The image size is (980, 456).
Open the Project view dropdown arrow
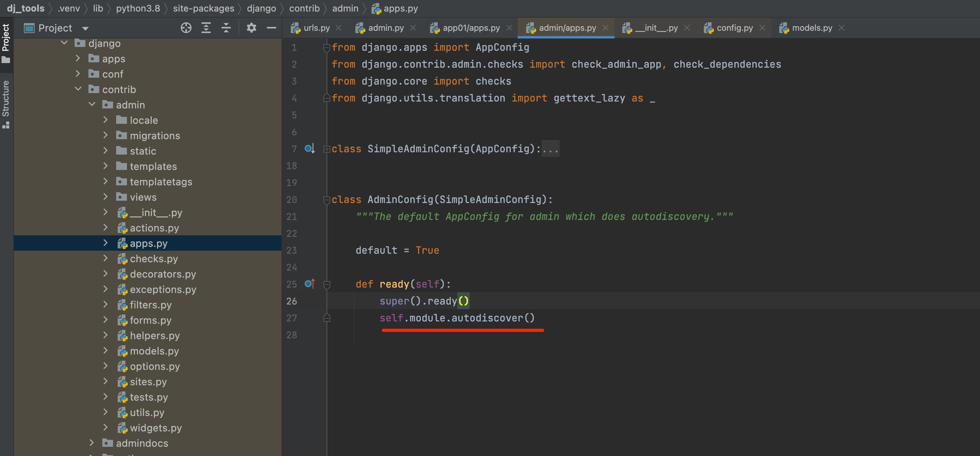85,28
